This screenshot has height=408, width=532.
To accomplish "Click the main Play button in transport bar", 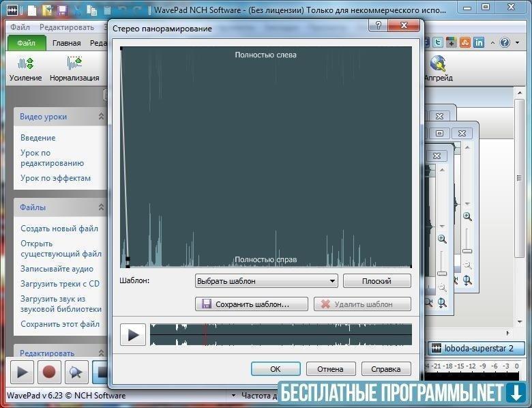I will pos(22,373).
